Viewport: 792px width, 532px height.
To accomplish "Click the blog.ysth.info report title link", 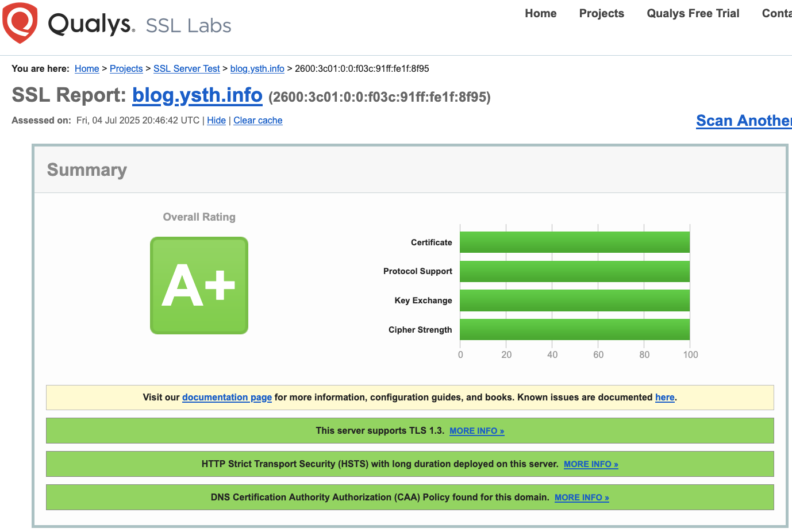I will 197,95.
